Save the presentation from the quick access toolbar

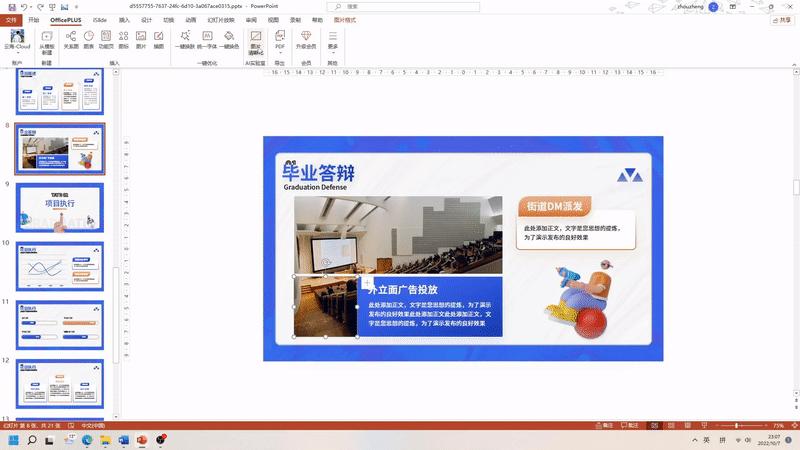coord(12,7)
